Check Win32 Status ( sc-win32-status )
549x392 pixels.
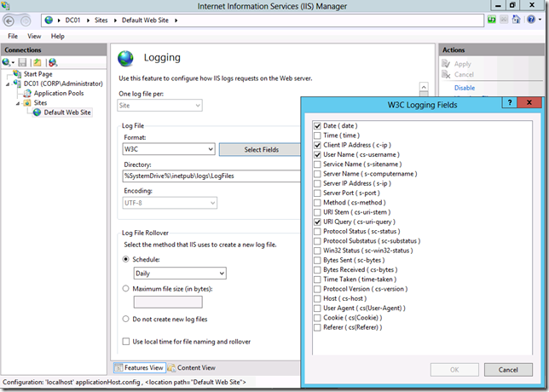(x=317, y=251)
